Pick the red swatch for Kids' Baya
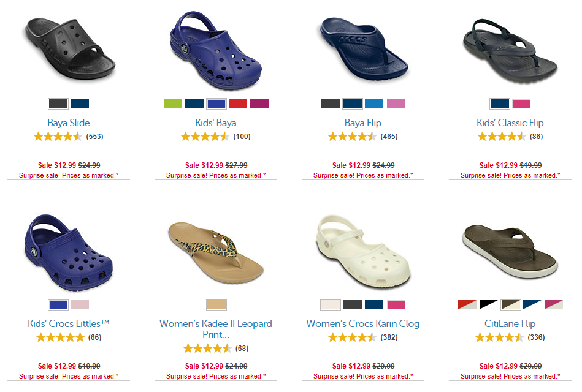Image resolution: width=582 pixels, height=392 pixels. tap(238, 104)
